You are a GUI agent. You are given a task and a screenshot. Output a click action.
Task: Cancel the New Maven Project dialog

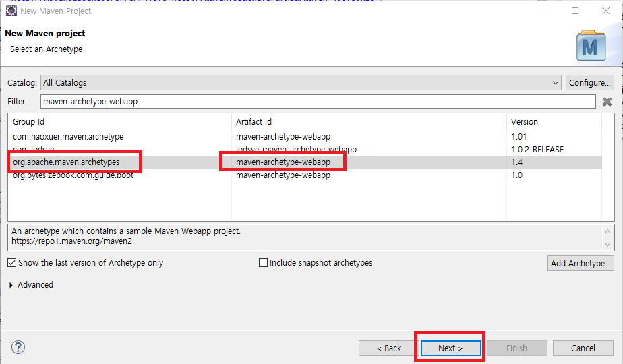coord(583,348)
